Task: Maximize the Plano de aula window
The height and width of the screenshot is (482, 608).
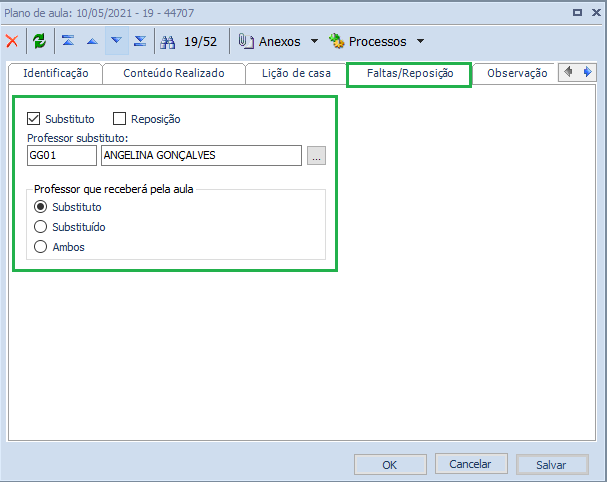Action: 577,13
